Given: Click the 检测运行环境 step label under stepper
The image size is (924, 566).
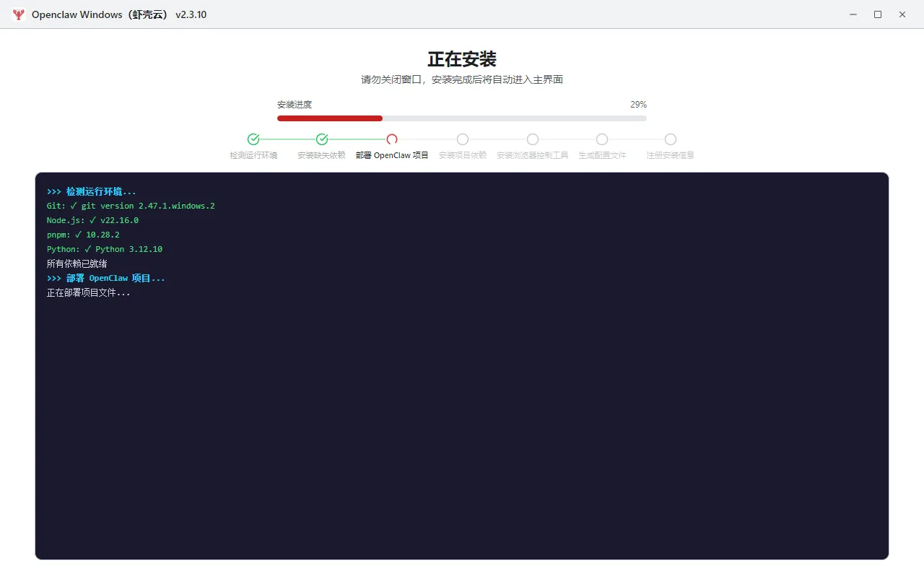Looking at the screenshot, I should tap(253, 155).
